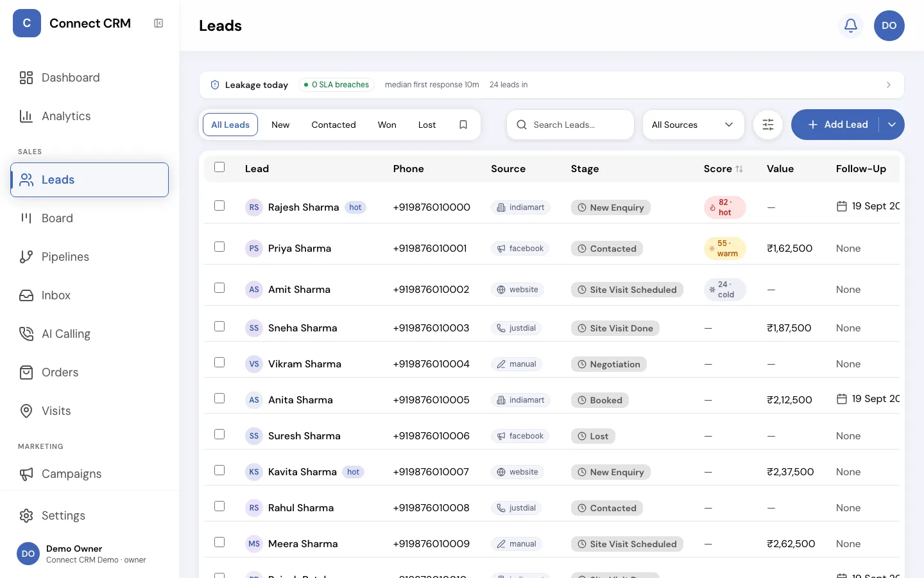Image resolution: width=924 pixels, height=578 pixels.
Task: Click manual source tag for Vikram Sharma
Action: 517,364
